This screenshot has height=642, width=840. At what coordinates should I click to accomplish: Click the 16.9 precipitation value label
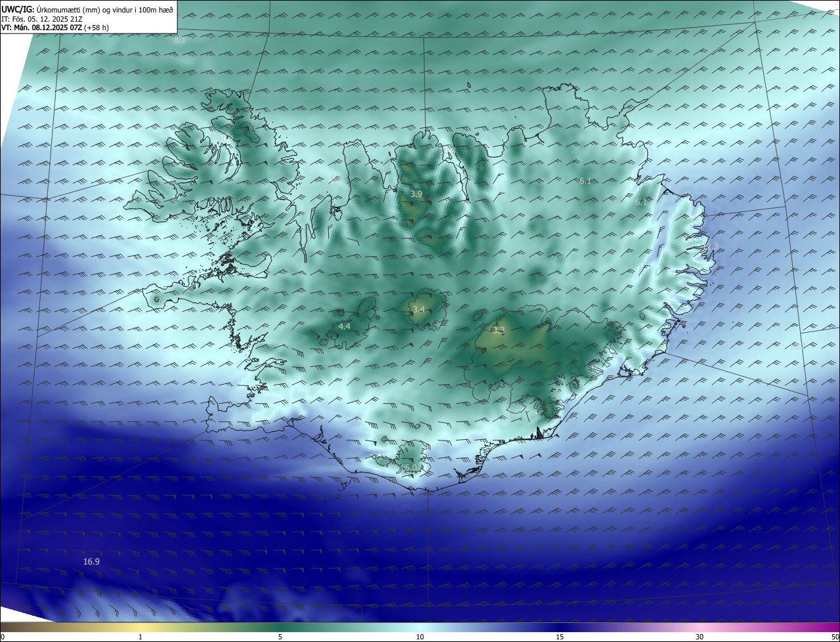[92, 562]
